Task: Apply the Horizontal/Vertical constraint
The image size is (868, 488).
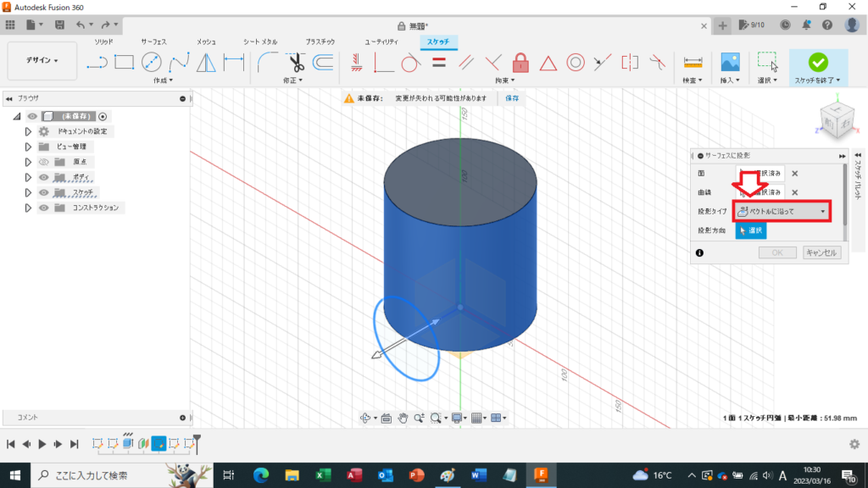Action: tap(357, 62)
